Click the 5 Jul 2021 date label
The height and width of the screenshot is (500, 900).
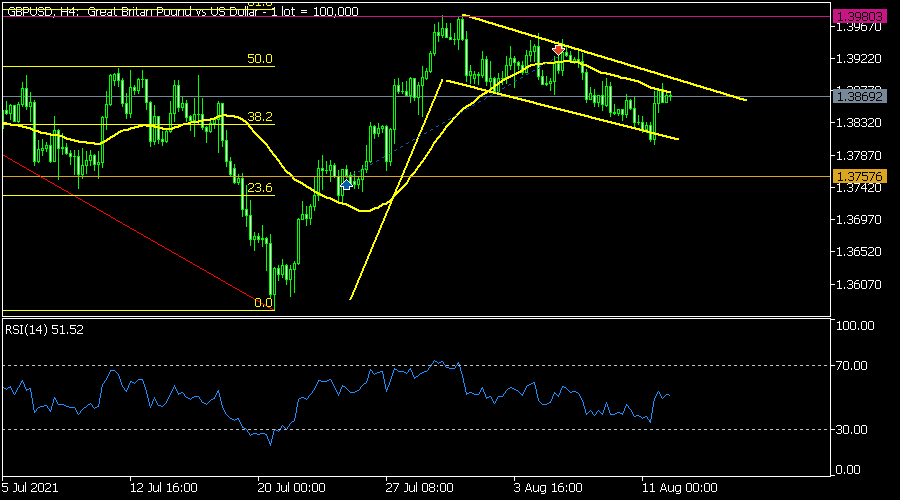point(30,488)
